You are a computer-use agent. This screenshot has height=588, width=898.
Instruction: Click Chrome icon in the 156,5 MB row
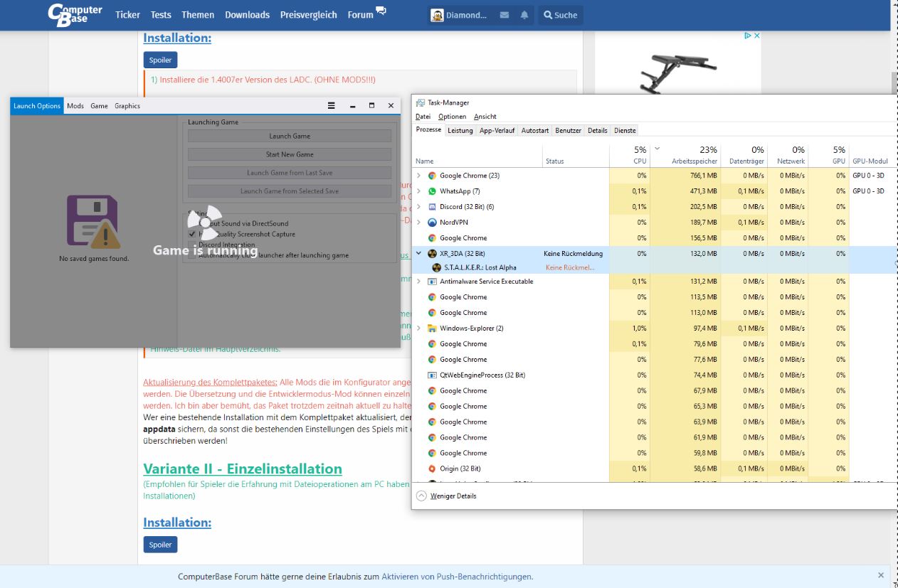tap(432, 238)
